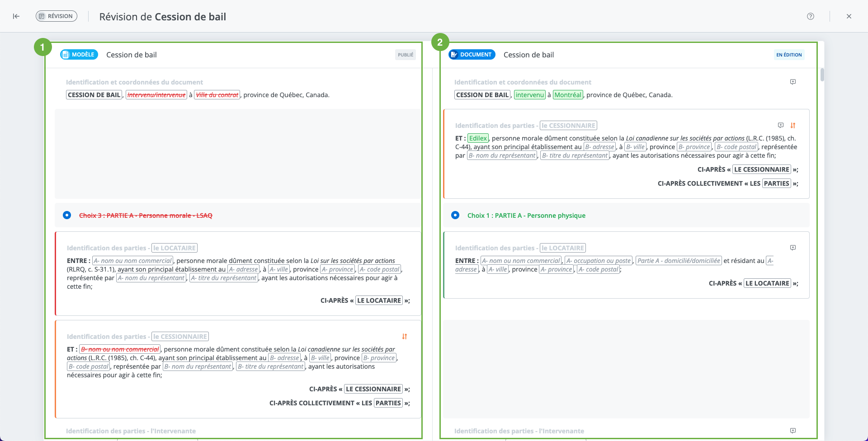Close the revision view with X
Image resolution: width=868 pixels, height=441 pixels.
point(849,16)
